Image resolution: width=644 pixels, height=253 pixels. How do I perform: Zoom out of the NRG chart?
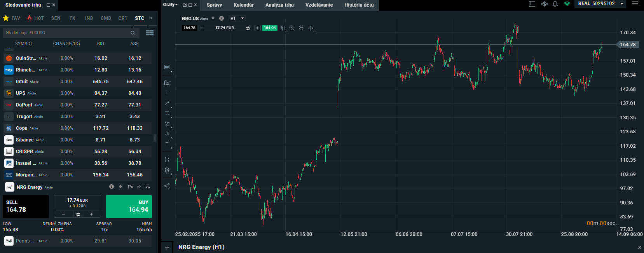click(292, 28)
